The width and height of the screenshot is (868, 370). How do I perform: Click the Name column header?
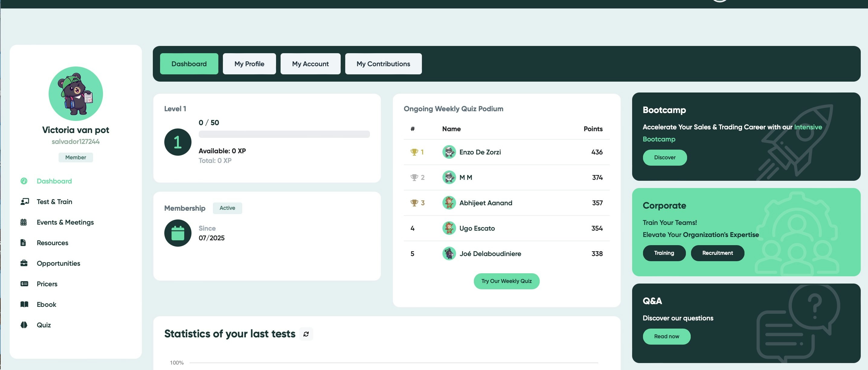pyautogui.click(x=451, y=129)
